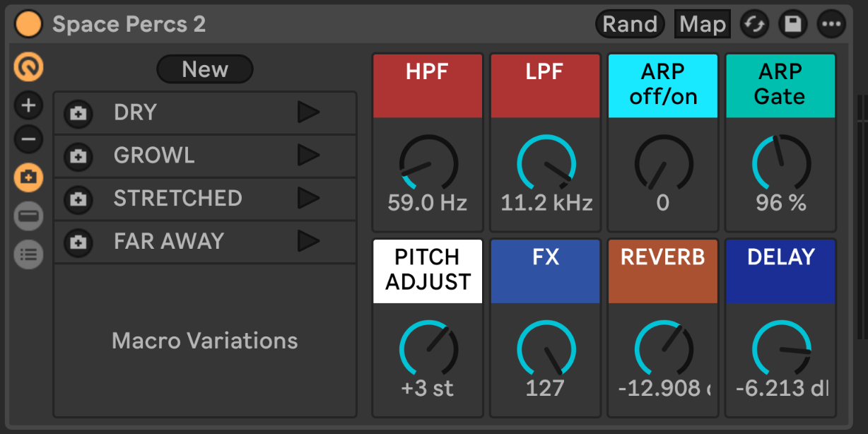Overwrite the GROWL variation camera icon

point(78,156)
